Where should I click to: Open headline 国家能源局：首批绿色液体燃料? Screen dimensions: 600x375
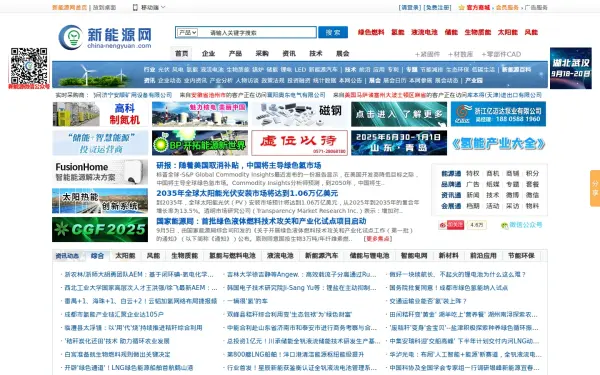[x=261, y=221]
